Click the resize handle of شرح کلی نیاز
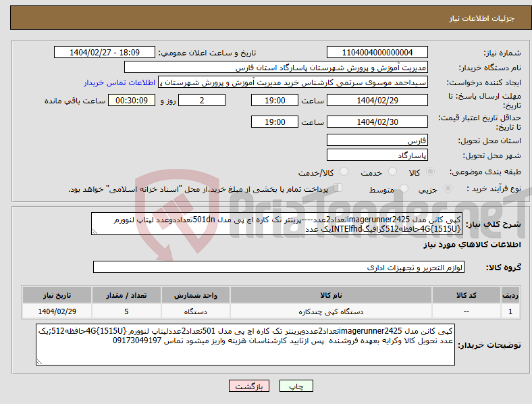This screenshot has width=532, height=404. click(x=95, y=232)
